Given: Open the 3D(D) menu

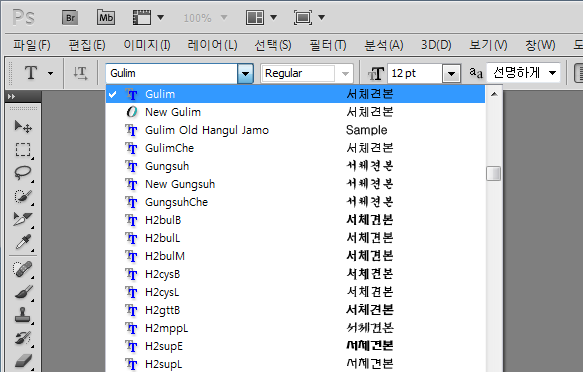Looking at the screenshot, I should [x=436, y=45].
